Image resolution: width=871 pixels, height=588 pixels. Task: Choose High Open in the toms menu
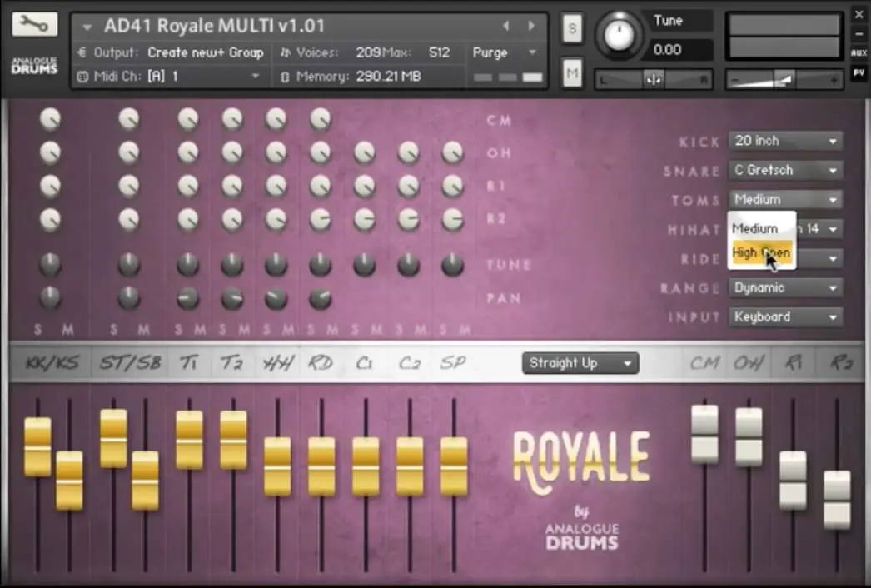(x=762, y=253)
